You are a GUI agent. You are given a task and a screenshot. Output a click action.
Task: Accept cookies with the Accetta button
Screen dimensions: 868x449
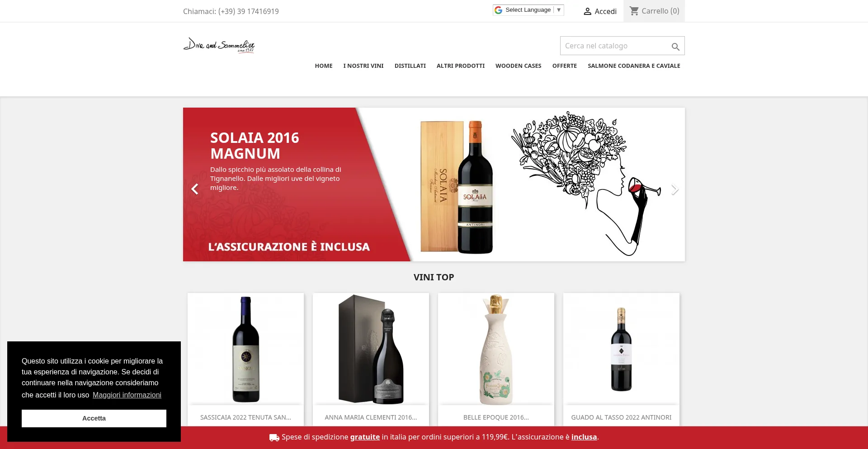tap(94, 418)
